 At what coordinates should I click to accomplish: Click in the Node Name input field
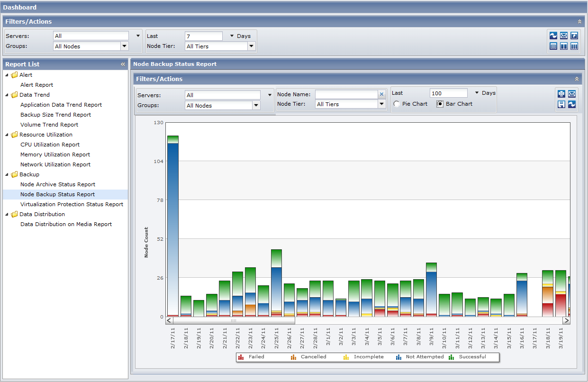[346, 94]
